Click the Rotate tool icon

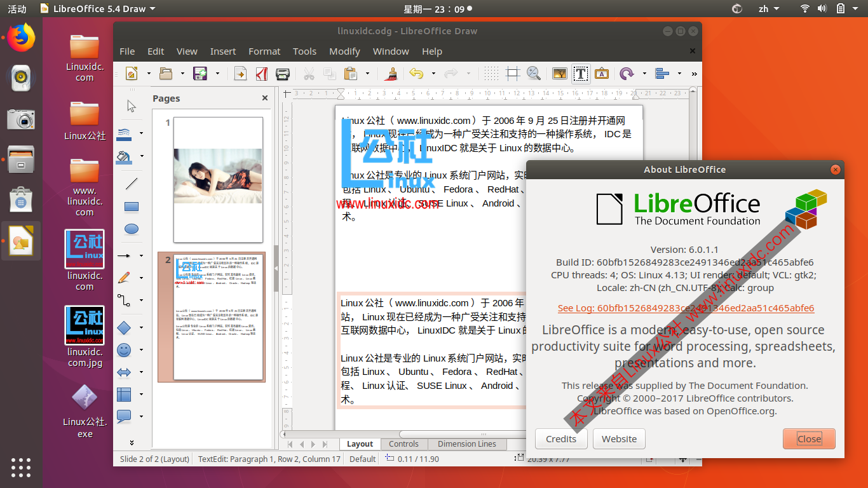click(x=627, y=74)
